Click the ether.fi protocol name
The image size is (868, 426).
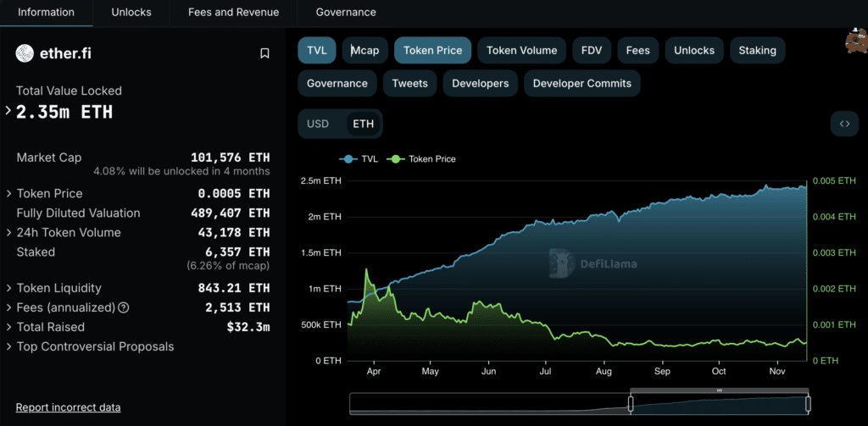click(66, 53)
